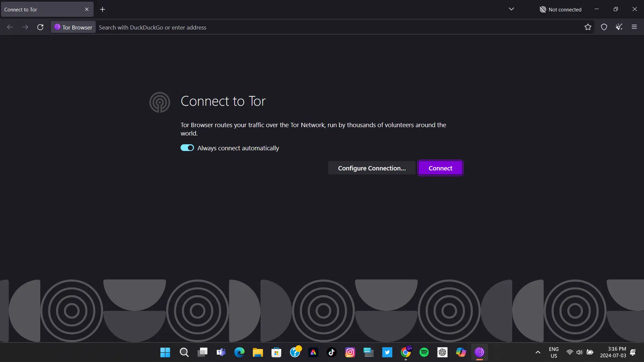
Task: Open a new tab
Action: click(103, 9)
